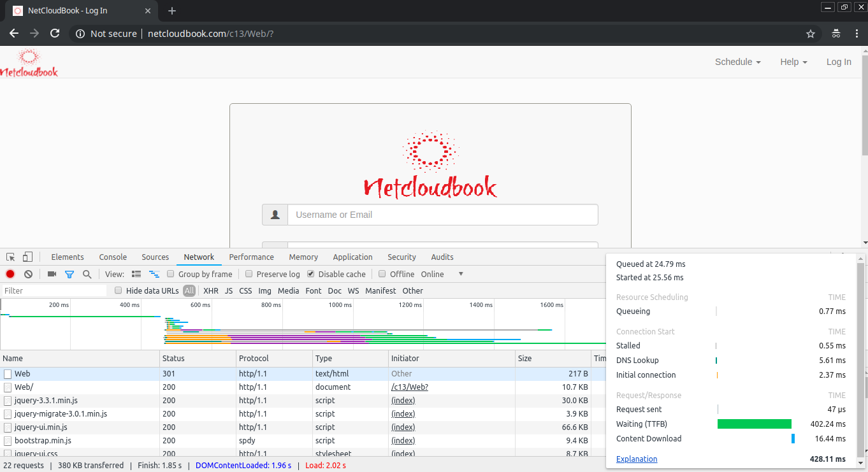The width and height of the screenshot is (868, 472).
Task: Close the NetCloudBook - Log In tab
Action: coord(148,11)
